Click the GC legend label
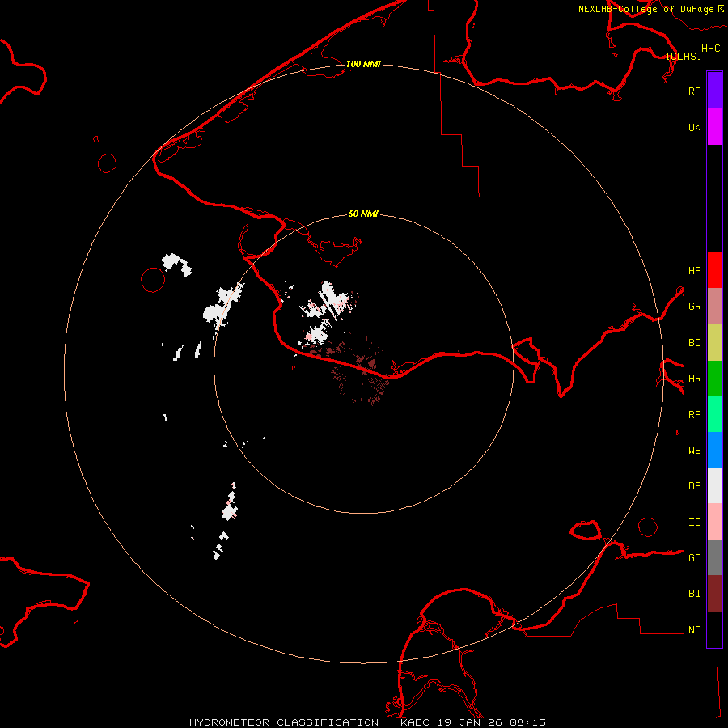This screenshot has width=728, height=728. 694,557
